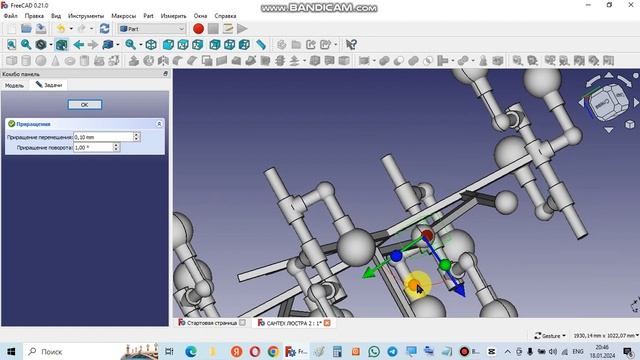Screen dimensions: 640x360
Task: Click Fit selection magnifier icon
Action: coord(26,44)
